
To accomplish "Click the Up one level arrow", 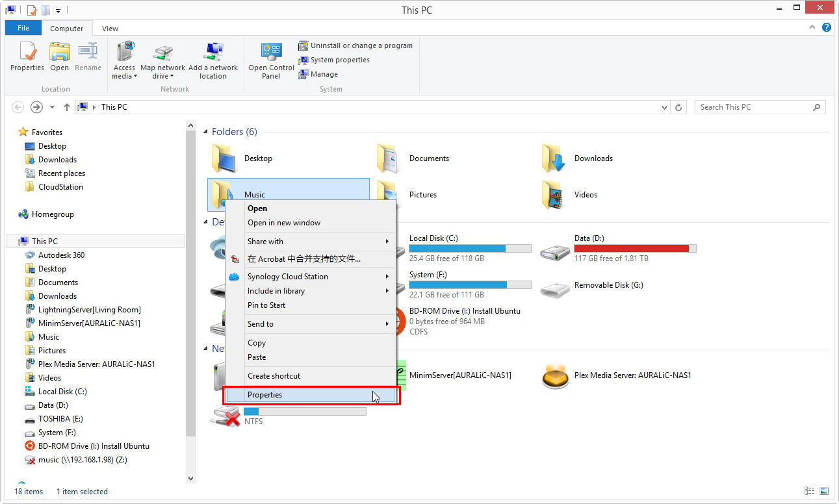I will 67,107.
